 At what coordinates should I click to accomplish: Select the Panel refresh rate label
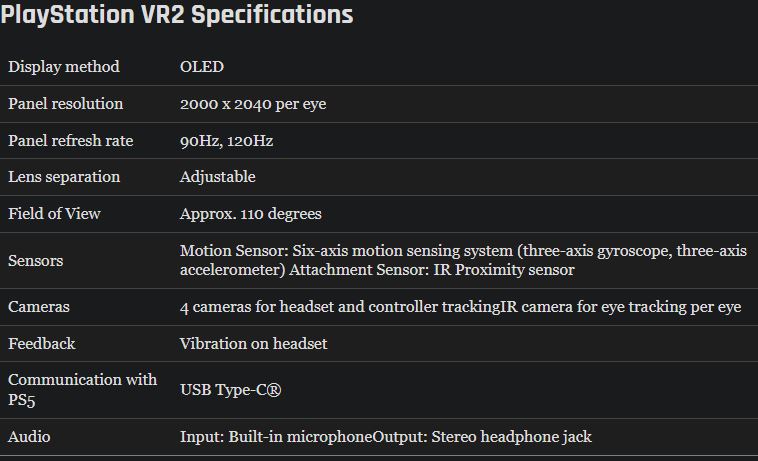71,141
